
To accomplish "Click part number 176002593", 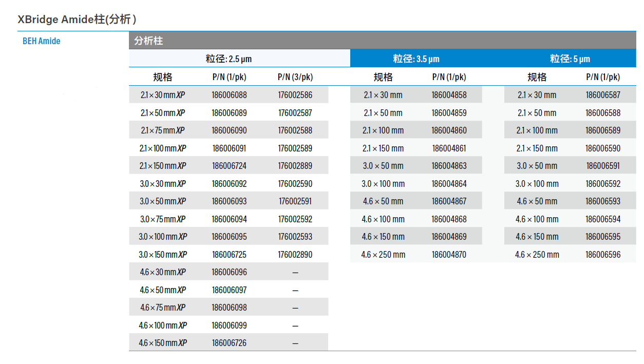I will coord(295,237).
